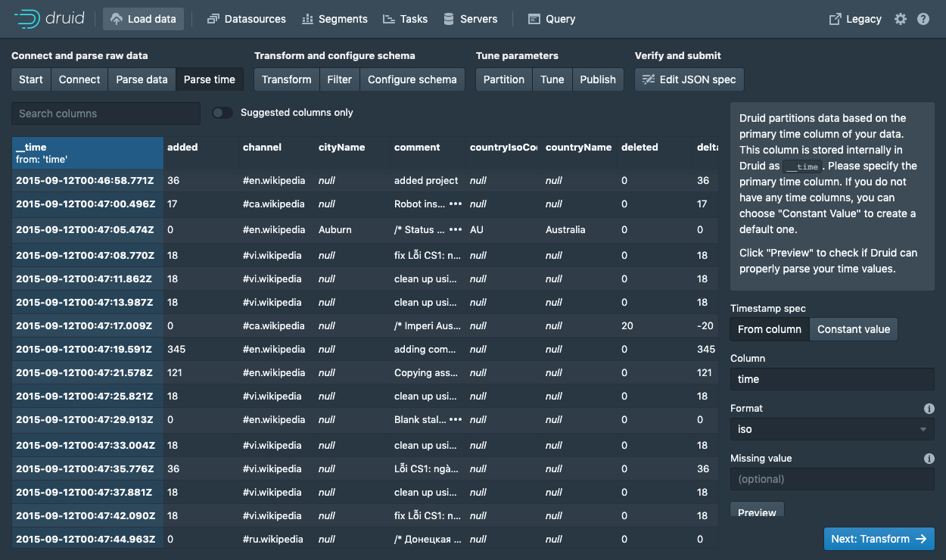Click the Druid logo icon
Screen dimensions: 946x560
[28, 19]
